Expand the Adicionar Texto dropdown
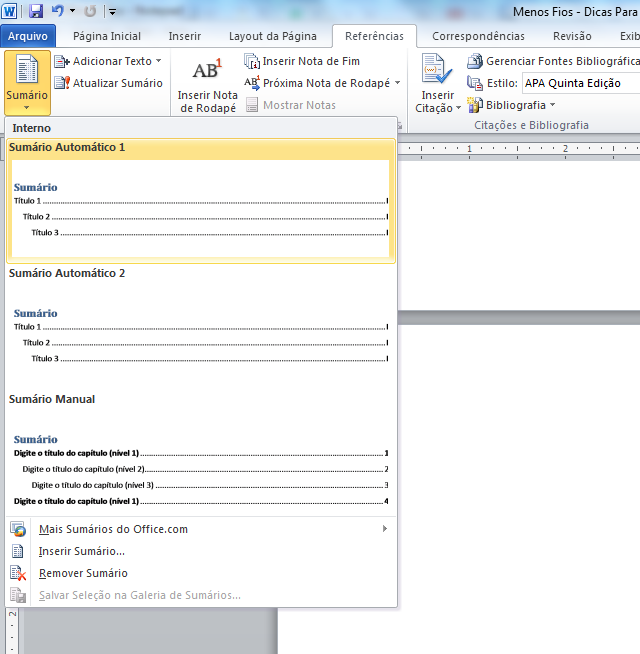The height and width of the screenshot is (654, 640). click(x=158, y=62)
